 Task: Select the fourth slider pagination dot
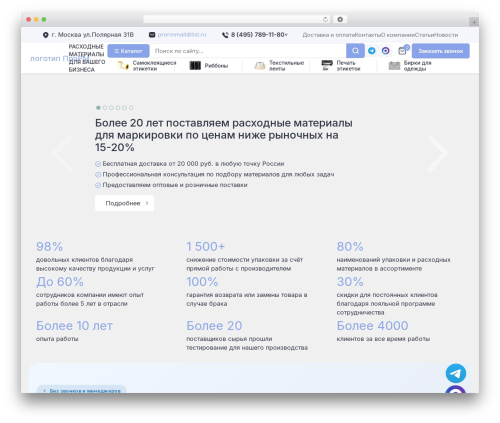118,108
